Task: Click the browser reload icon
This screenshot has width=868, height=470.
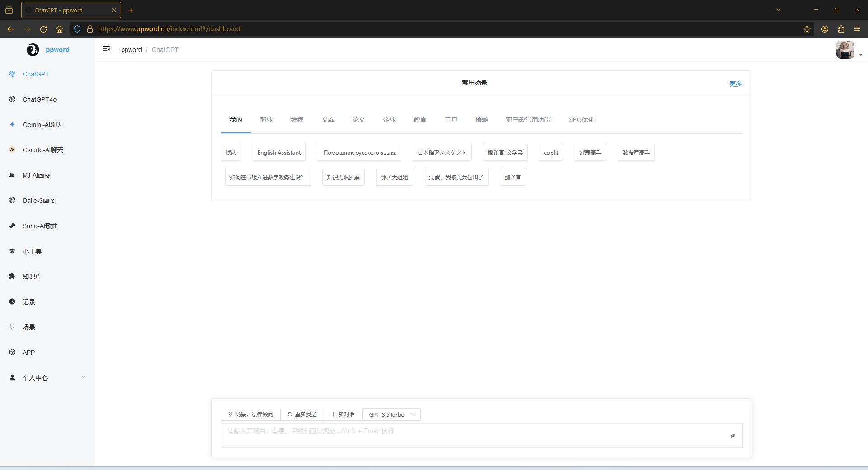Action: [43, 29]
